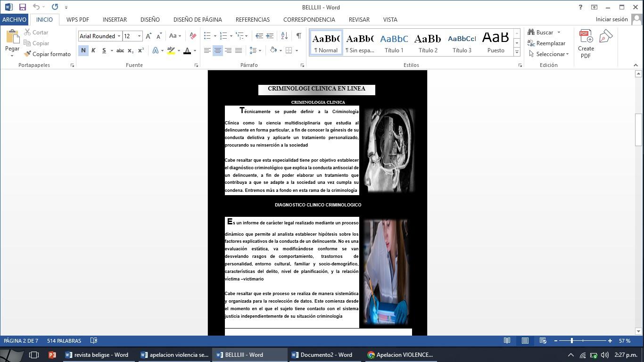Open PowerPoint from the taskbar
Screen dimensions: 644x362
pyautogui.click(x=52, y=355)
